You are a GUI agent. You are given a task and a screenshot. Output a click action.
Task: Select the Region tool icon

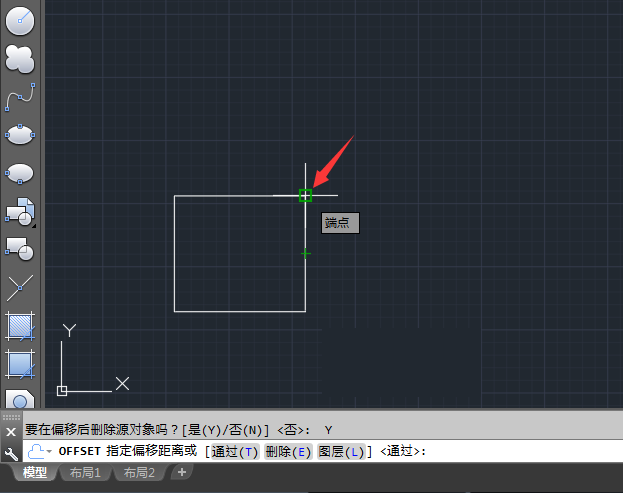(x=20, y=399)
